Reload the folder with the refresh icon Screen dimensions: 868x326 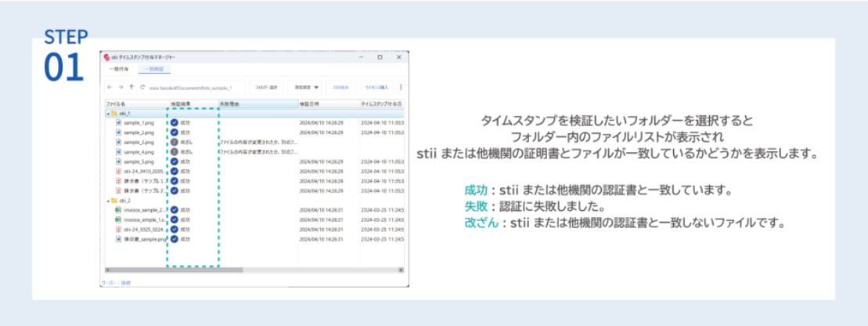[x=142, y=87]
